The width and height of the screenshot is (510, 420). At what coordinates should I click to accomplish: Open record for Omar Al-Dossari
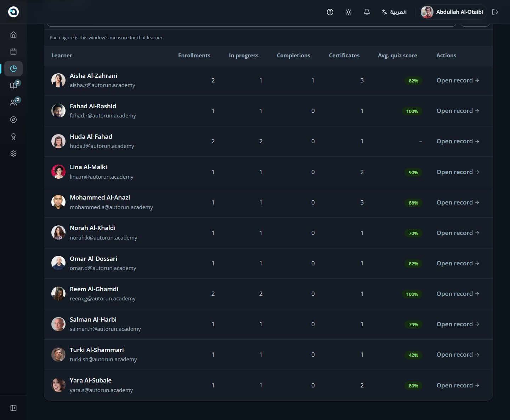tap(458, 263)
